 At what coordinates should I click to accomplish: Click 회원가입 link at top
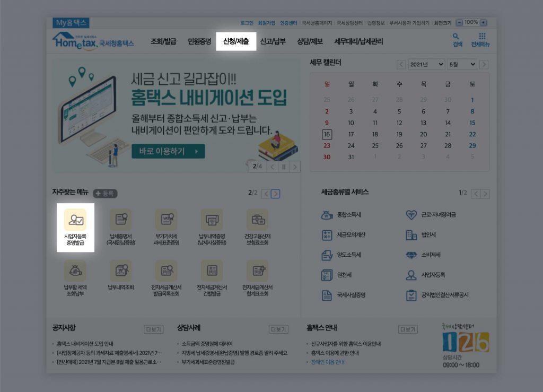pos(267,23)
